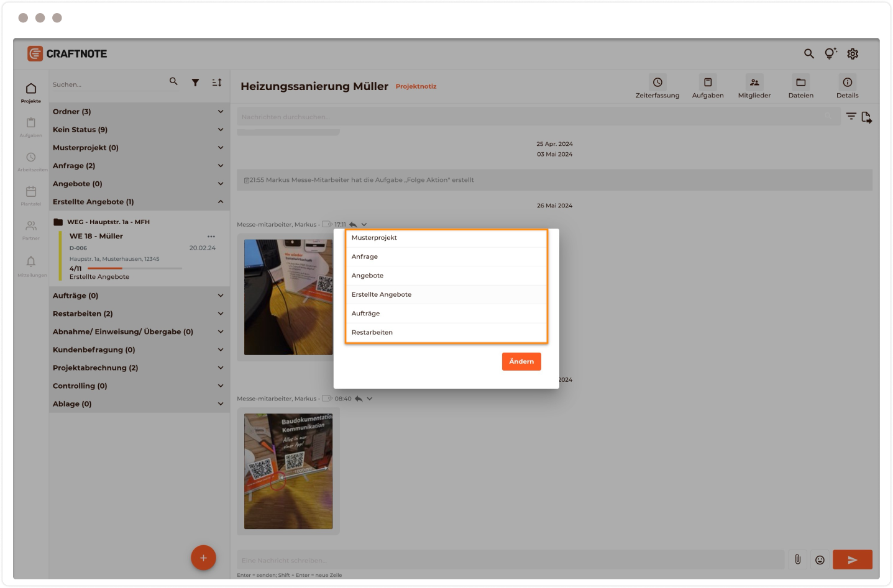Open project Details info icon
Viewport: 893px width, 588px height.
point(847,83)
